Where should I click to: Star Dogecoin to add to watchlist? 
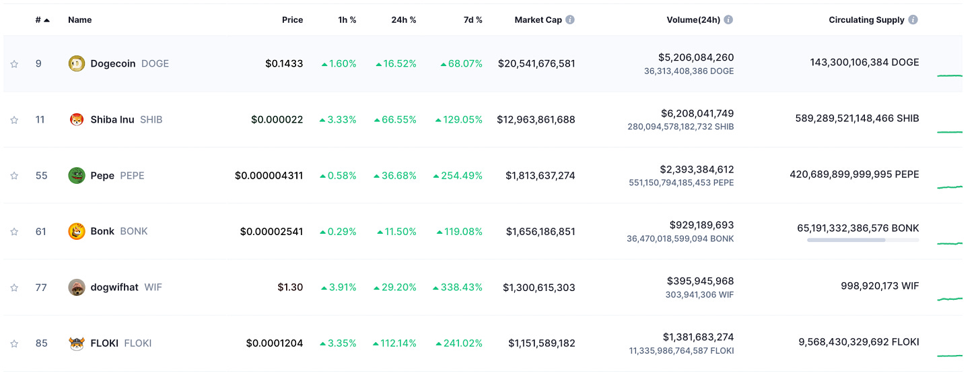(14, 64)
